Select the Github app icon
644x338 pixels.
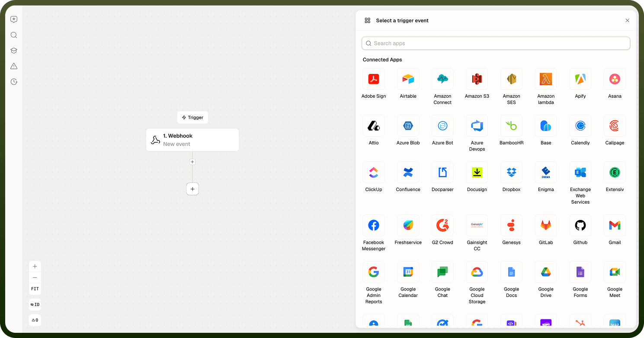coord(580,225)
